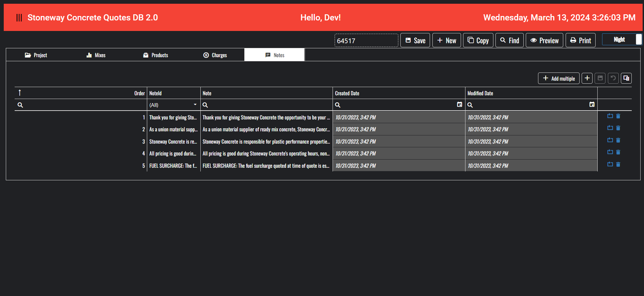Screen dimensions: 644x296
Task: Sort by the NoteId column header
Action: point(174,93)
